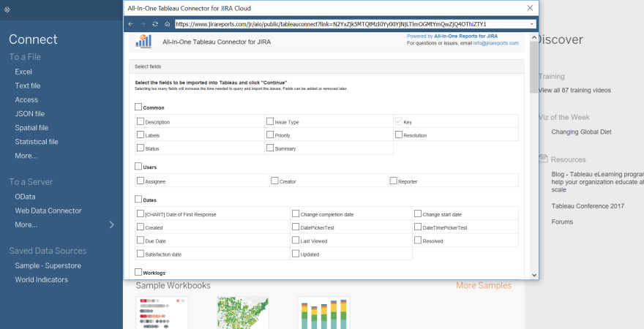Select Spatial file connector
The width and height of the screenshot is (644, 329).
[x=31, y=128]
